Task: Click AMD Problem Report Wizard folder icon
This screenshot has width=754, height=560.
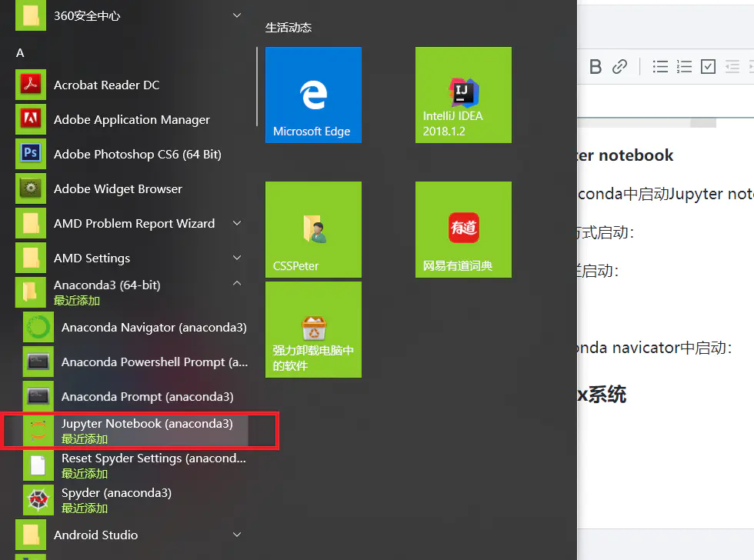Action: tap(31, 223)
